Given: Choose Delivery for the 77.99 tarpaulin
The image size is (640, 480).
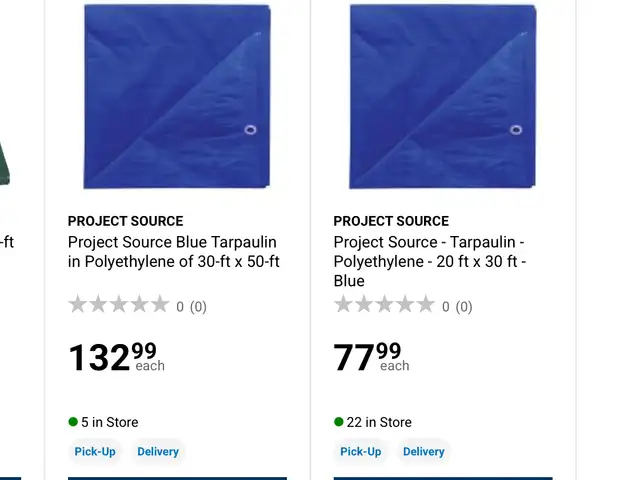Looking at the screenshot, I should pyautogui.click(x=424, y=451).
